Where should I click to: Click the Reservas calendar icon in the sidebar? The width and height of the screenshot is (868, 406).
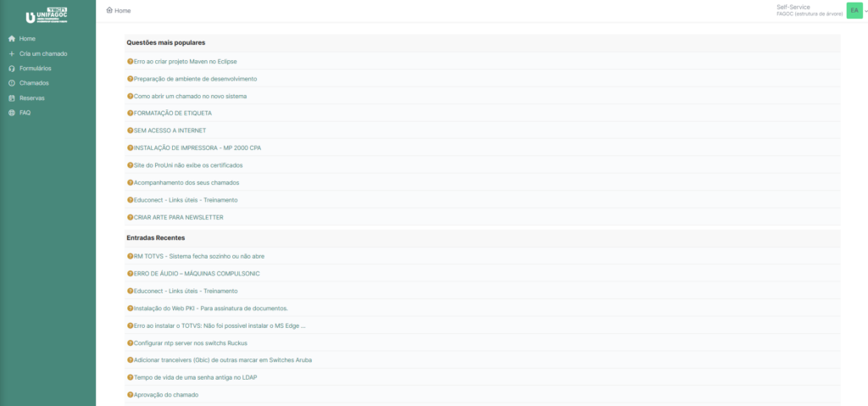(x=12, y=97)
